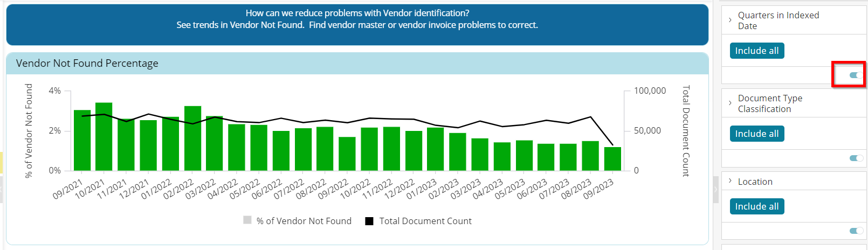Select the 10/2021 green bar
Screen dimensions: 868x250
[x=104, y=136]
